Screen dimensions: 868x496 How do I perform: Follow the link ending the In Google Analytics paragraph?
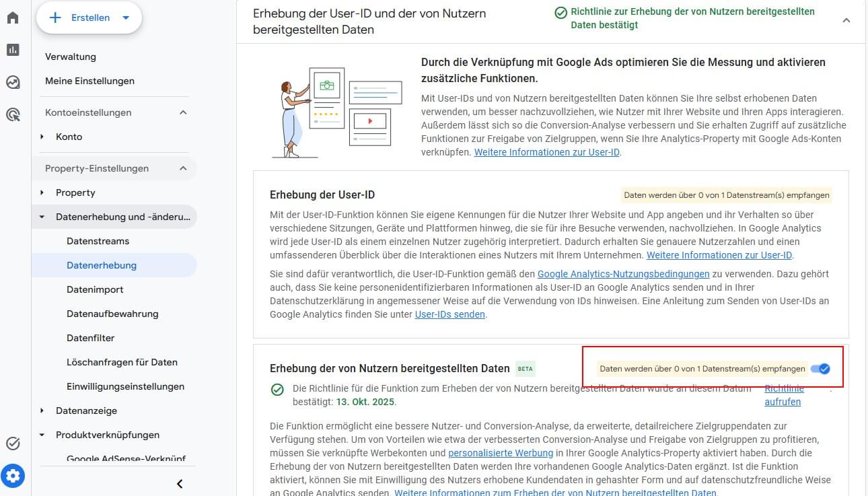click(719, 255)
